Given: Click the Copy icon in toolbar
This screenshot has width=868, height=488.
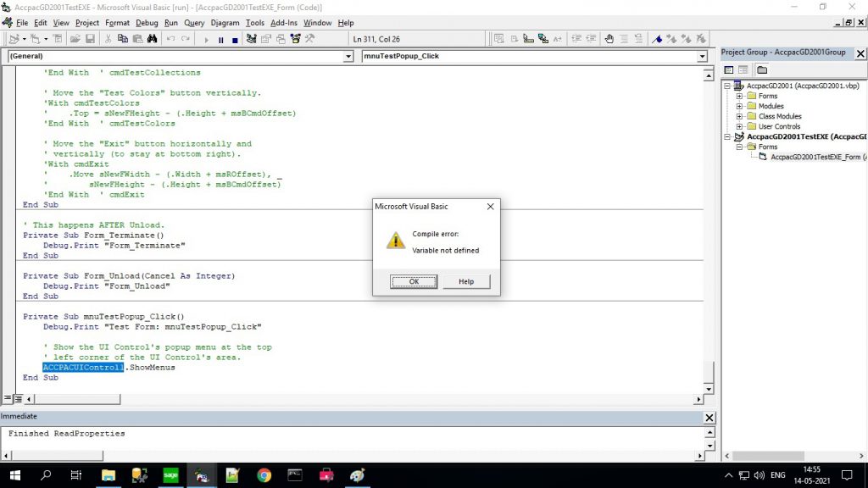Looking at the screenshot, I should pyautogui.click(x=122, y=39).
